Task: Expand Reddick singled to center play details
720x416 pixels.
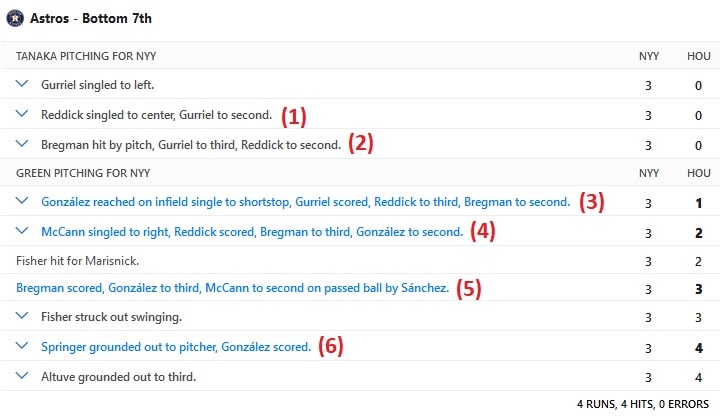Action: 22,114
